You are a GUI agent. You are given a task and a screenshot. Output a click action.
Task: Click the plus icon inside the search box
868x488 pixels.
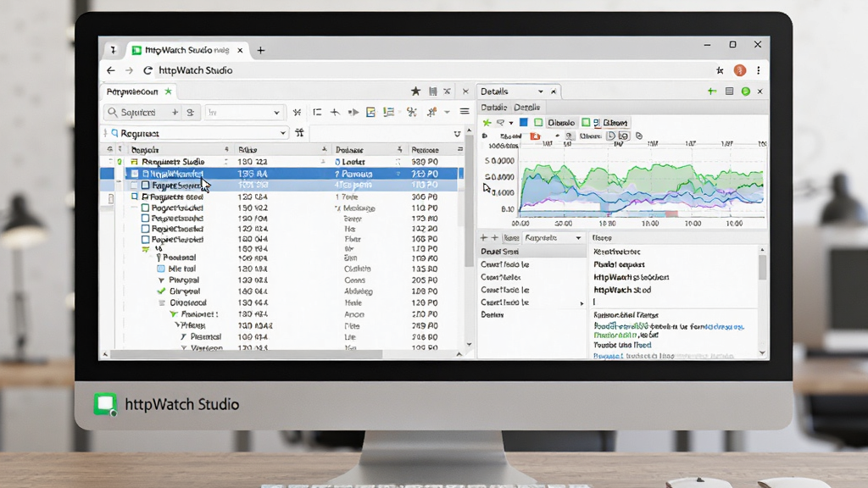pyautogui.click(x=175, y=113)
